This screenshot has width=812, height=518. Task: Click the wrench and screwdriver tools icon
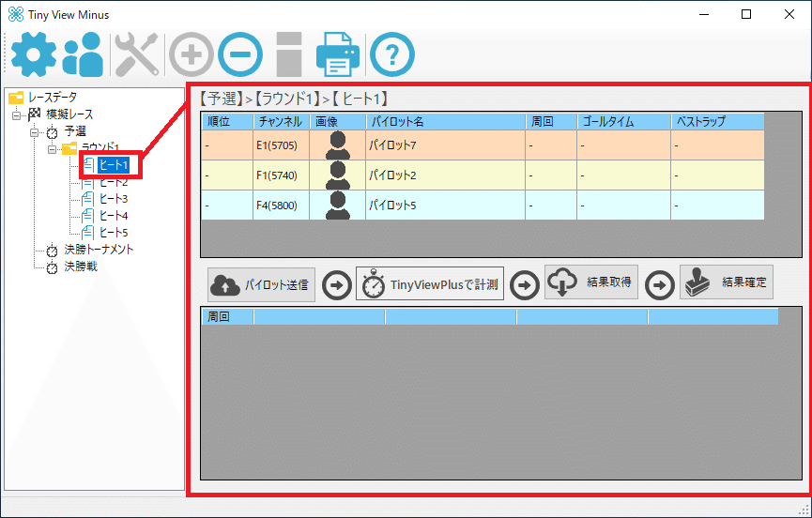tap(137, 54)
